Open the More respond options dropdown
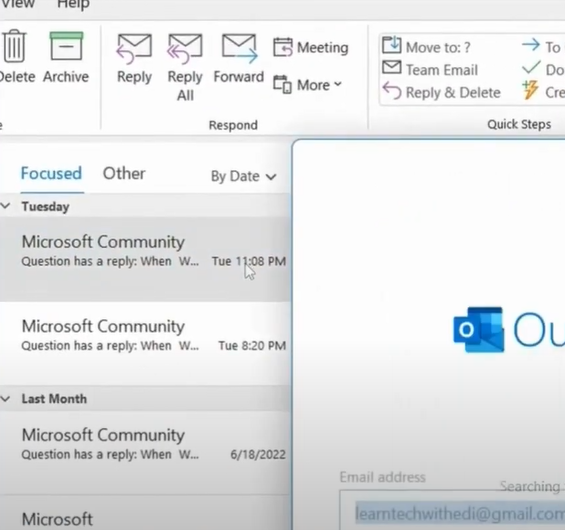 (x=307, y=85)
